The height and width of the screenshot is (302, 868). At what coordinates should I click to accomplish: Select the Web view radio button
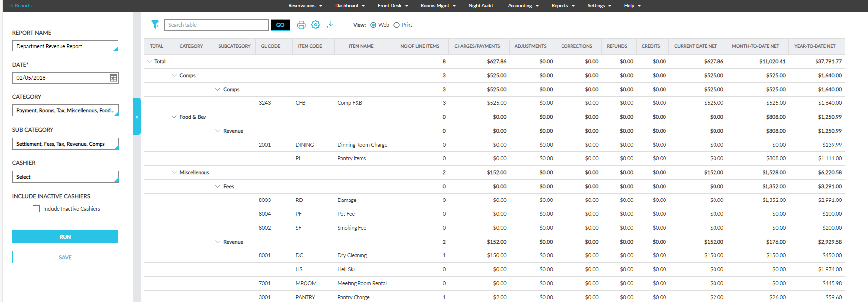(x=373, y=25)
